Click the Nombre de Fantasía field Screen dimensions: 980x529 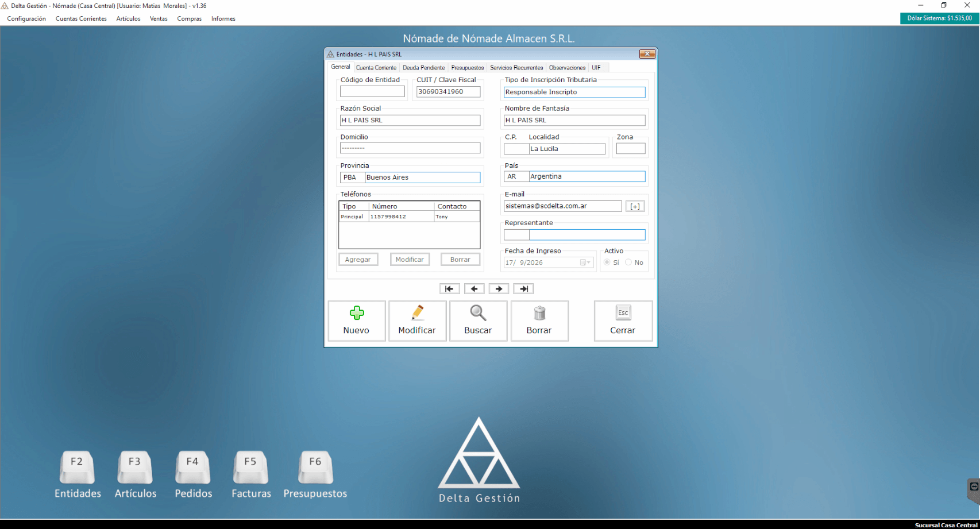coord(574,120)
